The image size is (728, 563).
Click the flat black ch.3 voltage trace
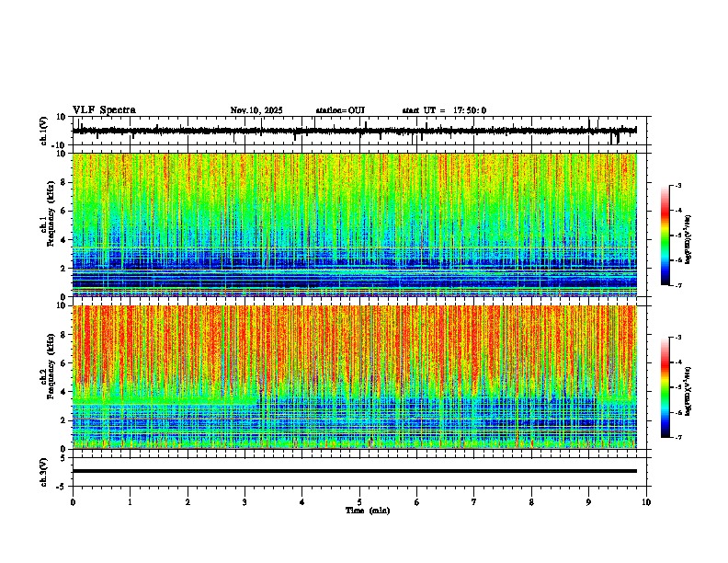pyautogui.click(x=354, y=471)
